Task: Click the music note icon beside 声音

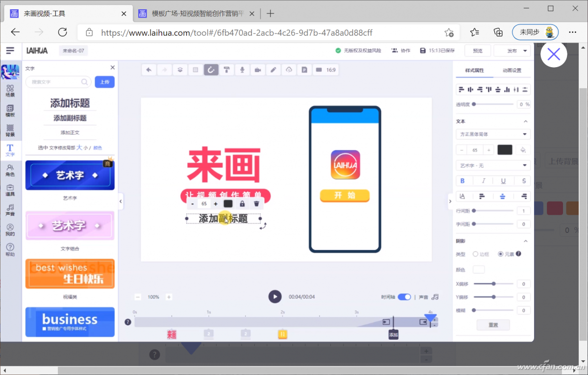Action: [435, 297]
